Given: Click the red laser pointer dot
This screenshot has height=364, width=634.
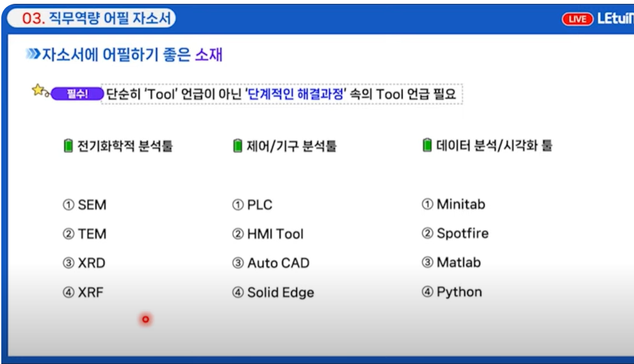Looking at the screenshot, I should pyautogui.click(x=145, y=319).
